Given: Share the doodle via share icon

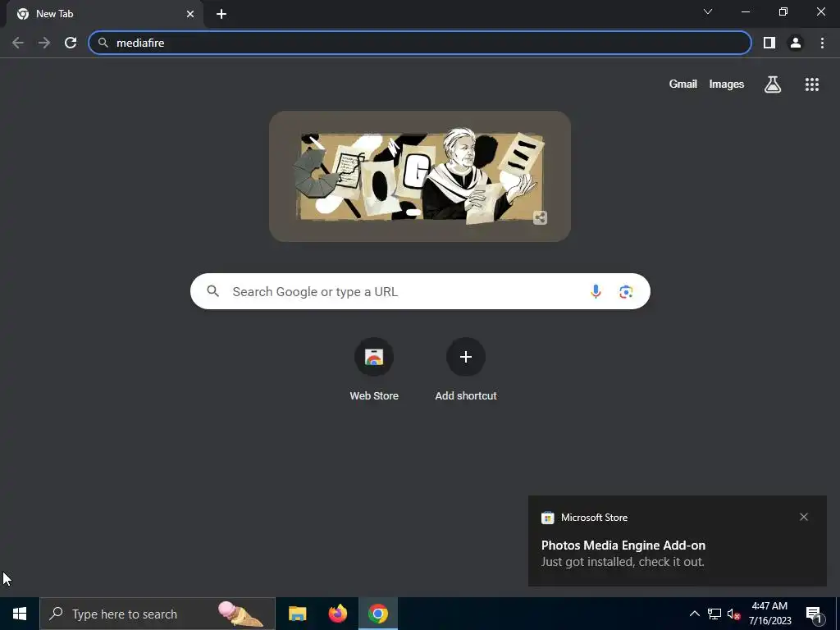Looking at the screenshot, I should pos(540,217).
